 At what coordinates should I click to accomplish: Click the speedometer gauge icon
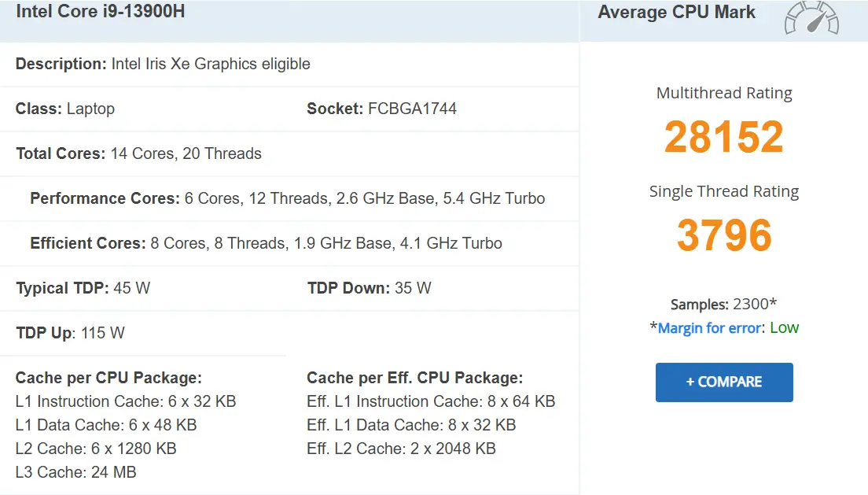coord(811,18)
